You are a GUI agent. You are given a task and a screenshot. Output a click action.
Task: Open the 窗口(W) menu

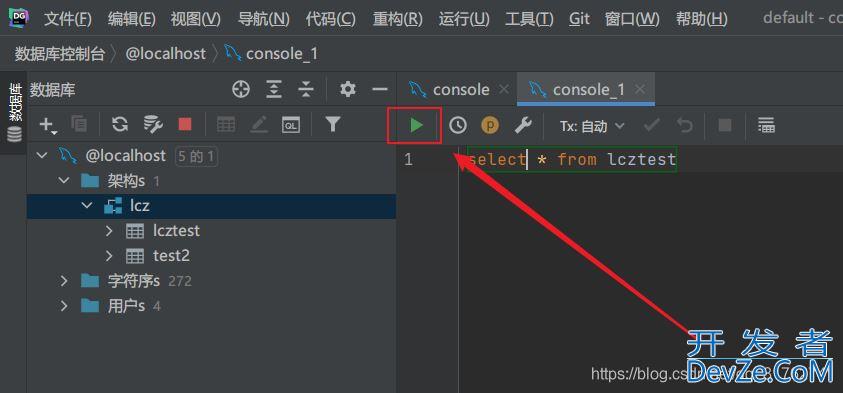click(x=632, y=19)
